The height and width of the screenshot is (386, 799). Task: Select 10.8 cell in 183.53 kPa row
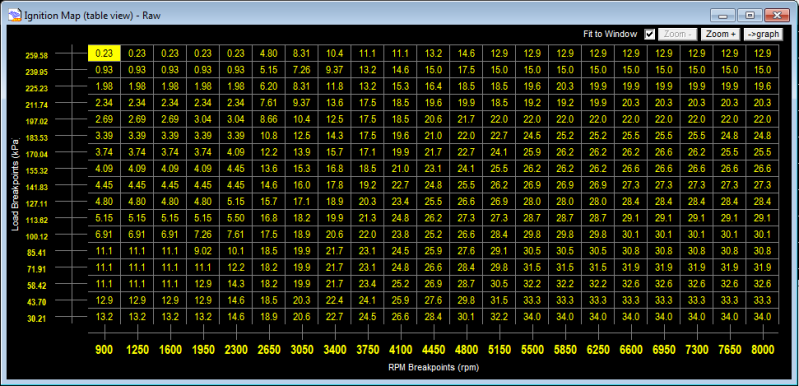[x=269, y=135]
